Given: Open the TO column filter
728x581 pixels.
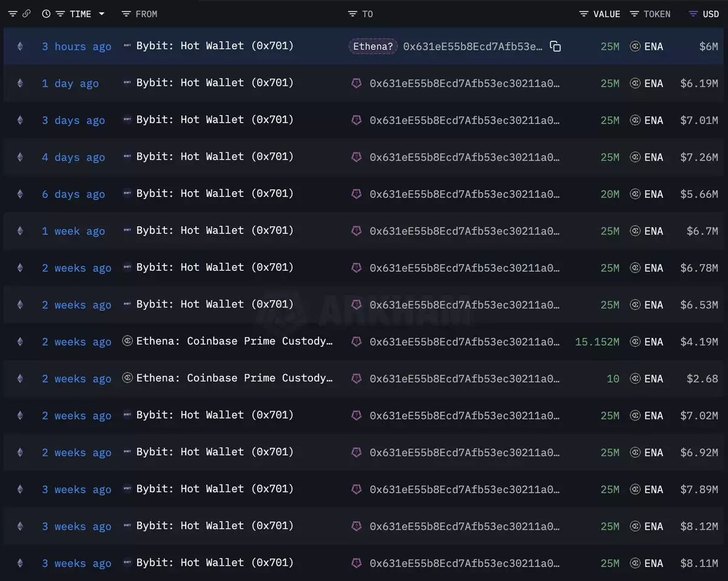Looking at the screenshot, I should pos(352,14).
